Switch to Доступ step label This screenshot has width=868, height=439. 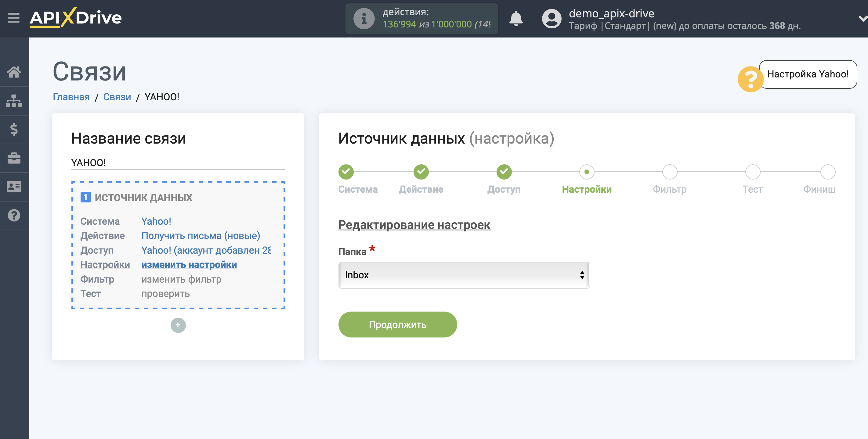tap(504, 189)
